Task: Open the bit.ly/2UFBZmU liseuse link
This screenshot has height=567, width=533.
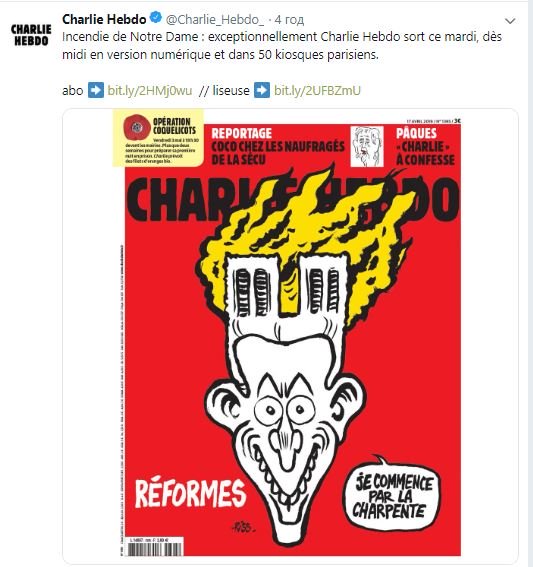Action: 317,90
